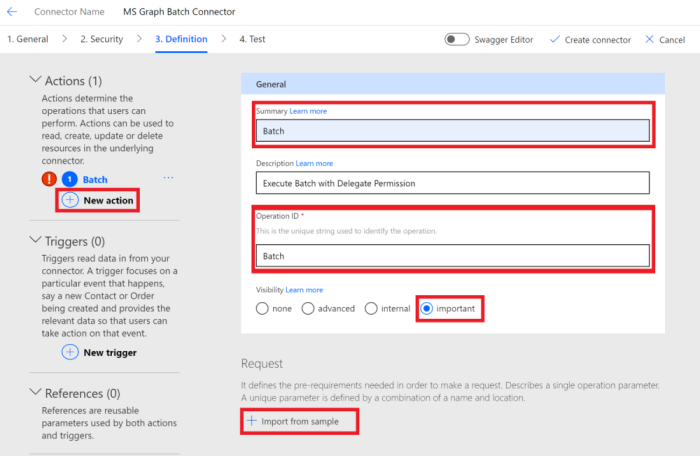This screenshot has width=700, height=456.
Task: Click the back arrow icon
Action: coord(12,12)
